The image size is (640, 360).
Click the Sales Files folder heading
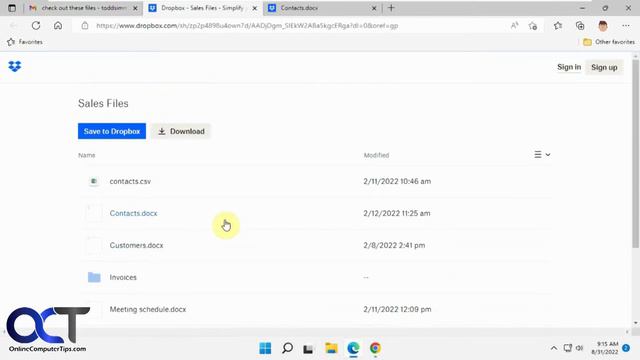click(103, 103)
